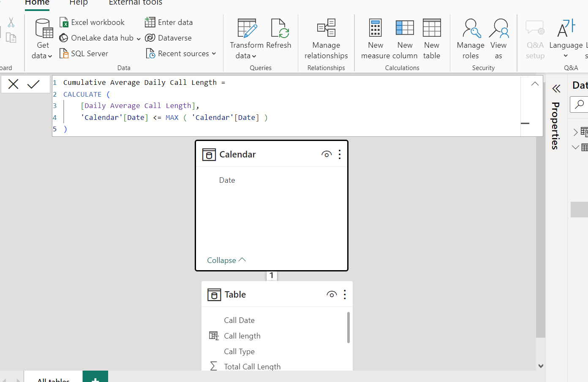588x382 pixels.
Task: Click the View as roles button
Action: pyautogui.click(x=498, y=39)
